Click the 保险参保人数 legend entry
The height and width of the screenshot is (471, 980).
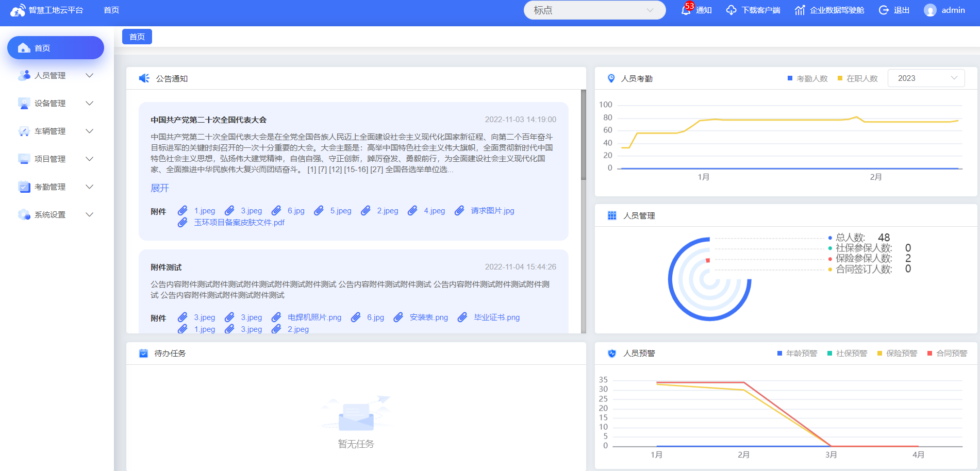click(x=869, y=258)
